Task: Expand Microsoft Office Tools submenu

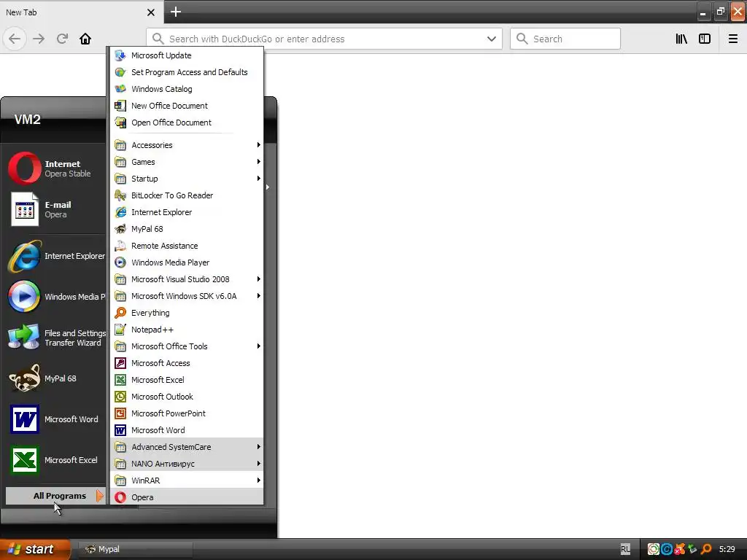Action: pos(187,346)
